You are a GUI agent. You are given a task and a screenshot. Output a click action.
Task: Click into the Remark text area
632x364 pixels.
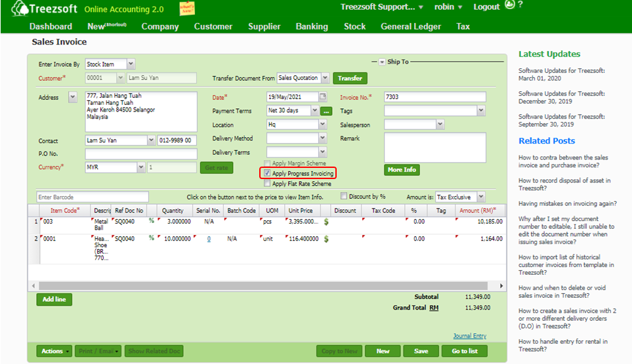(x=435, y=148)
